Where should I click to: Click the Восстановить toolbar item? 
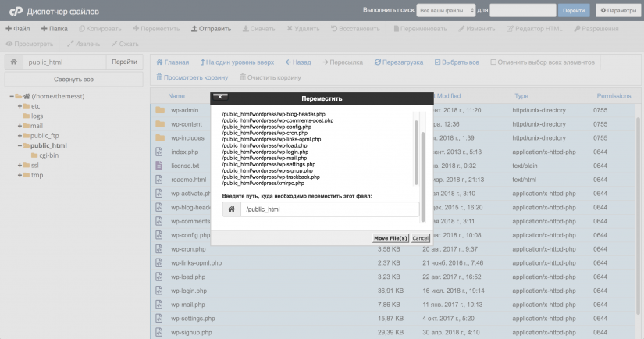click(x=356, y=29)
